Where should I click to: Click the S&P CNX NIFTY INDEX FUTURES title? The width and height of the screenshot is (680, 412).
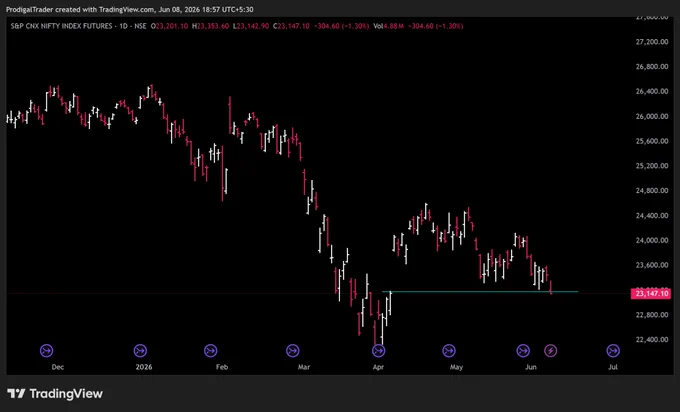click(61, 26)
